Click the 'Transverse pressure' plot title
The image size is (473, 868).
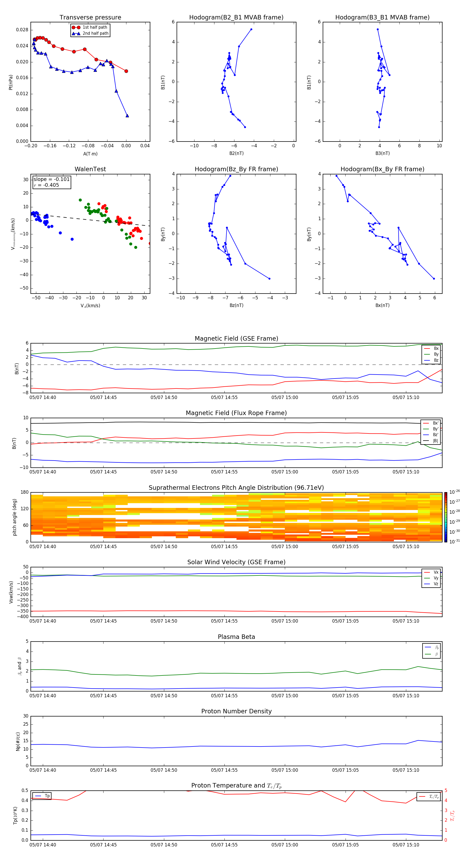[90, 18]
